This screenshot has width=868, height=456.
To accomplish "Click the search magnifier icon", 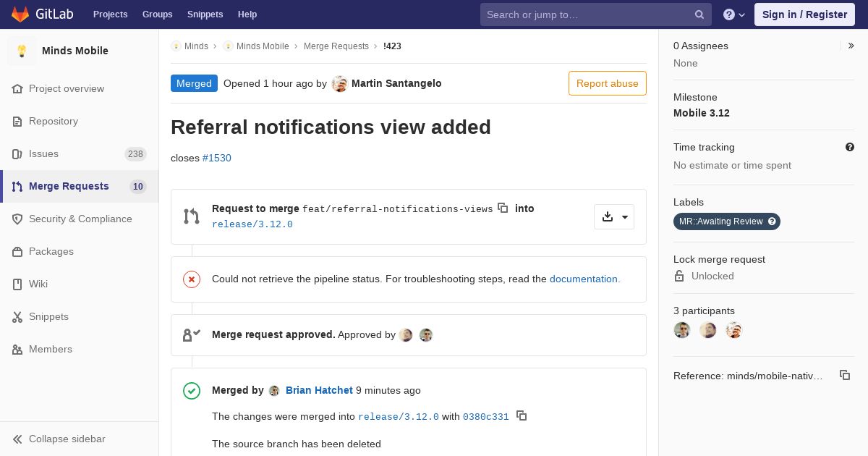I will tap(699, 14).
